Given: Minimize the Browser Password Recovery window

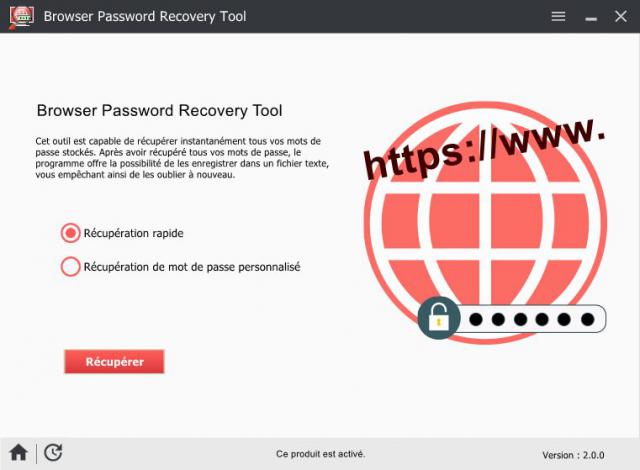Looking at the screenshot, I should 591,18.
